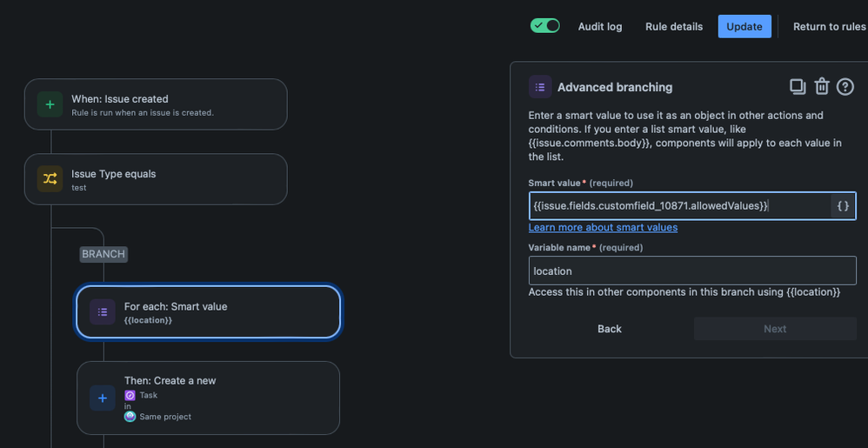The width and height of the screenshot is (868, 448).
Task: Click the Back button
Action: (610, 329)
